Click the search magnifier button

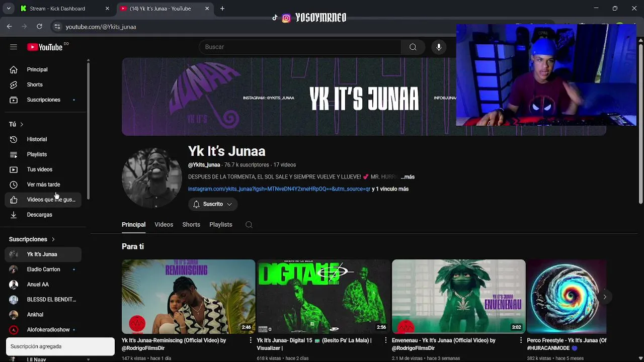[413, 47]
